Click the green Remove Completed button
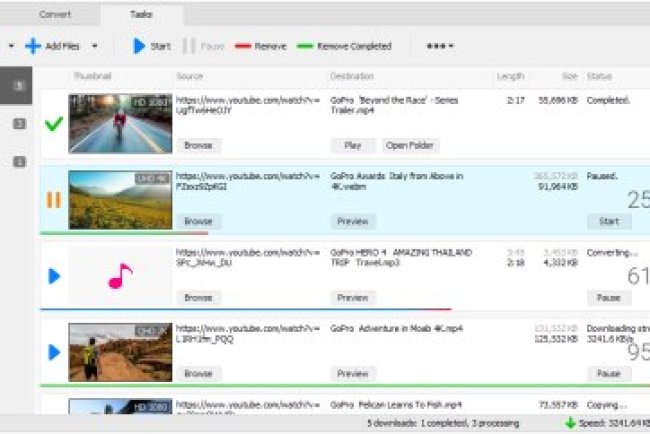The width and height of the screenshot is (650, 434). [x=344, y=46]
